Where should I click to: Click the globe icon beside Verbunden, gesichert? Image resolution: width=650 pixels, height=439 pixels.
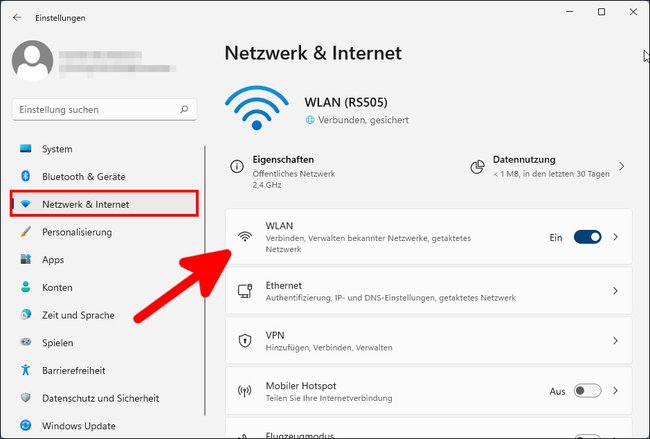[x=310, y=120]
